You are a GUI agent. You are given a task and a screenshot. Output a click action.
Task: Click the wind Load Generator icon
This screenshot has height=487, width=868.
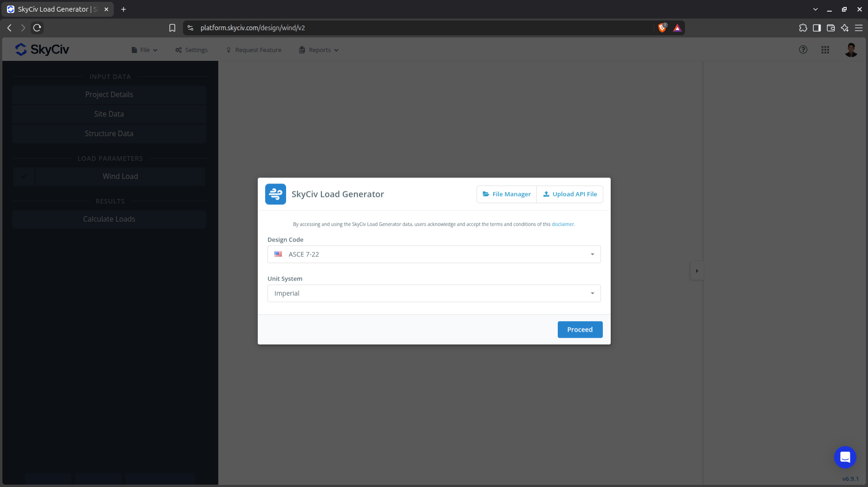(275, 194)
